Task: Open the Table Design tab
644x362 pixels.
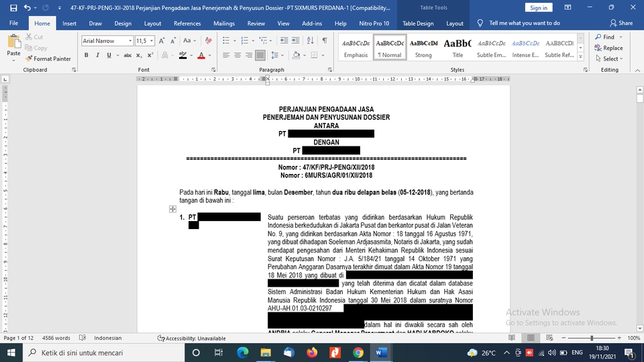Action: (418, 24)
